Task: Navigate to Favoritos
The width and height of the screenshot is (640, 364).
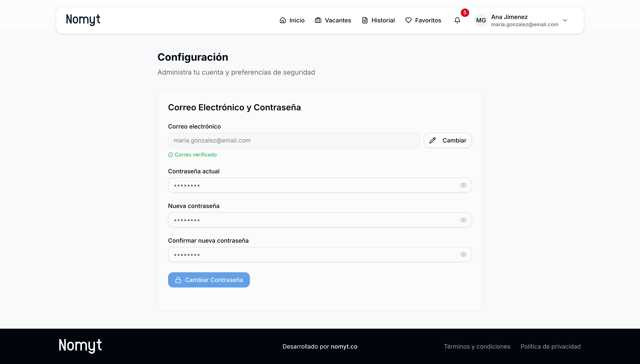Action: pos(423,20)
